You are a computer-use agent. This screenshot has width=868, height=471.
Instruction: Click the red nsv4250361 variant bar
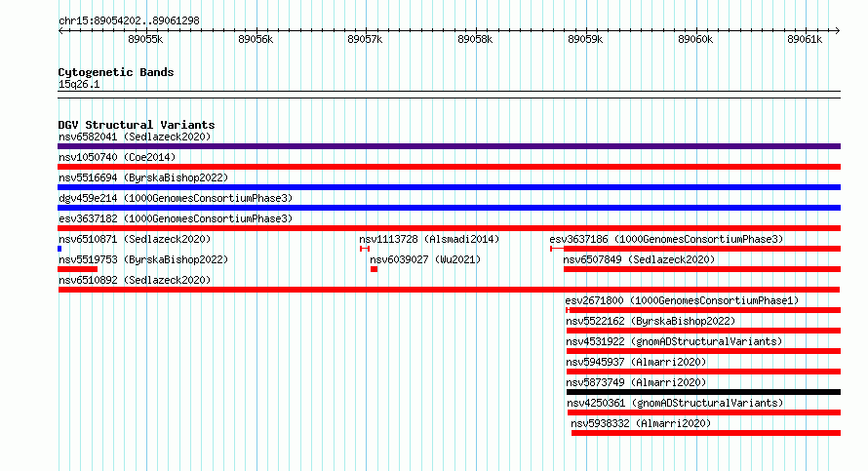coord(704,412)
